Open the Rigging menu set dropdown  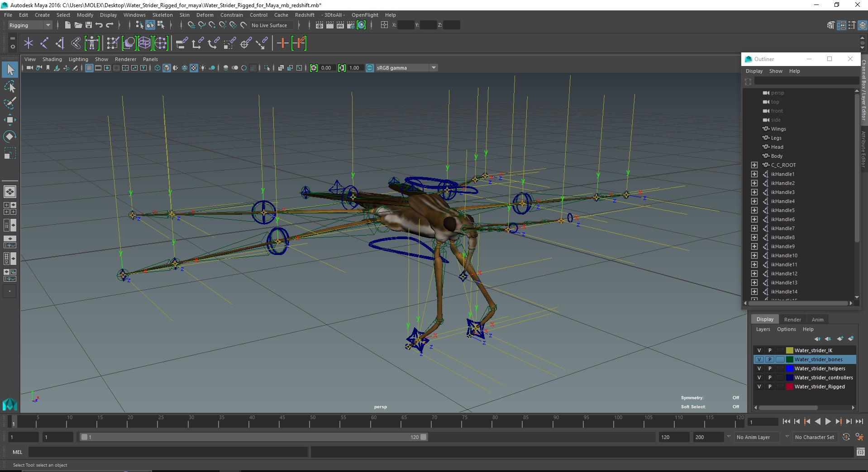30,25
